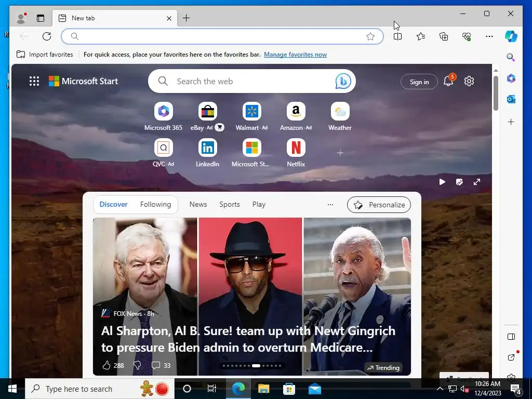Open the Al Sharpton headline article
This screenshot has width=532, height=399.
[x=248, y=339]
